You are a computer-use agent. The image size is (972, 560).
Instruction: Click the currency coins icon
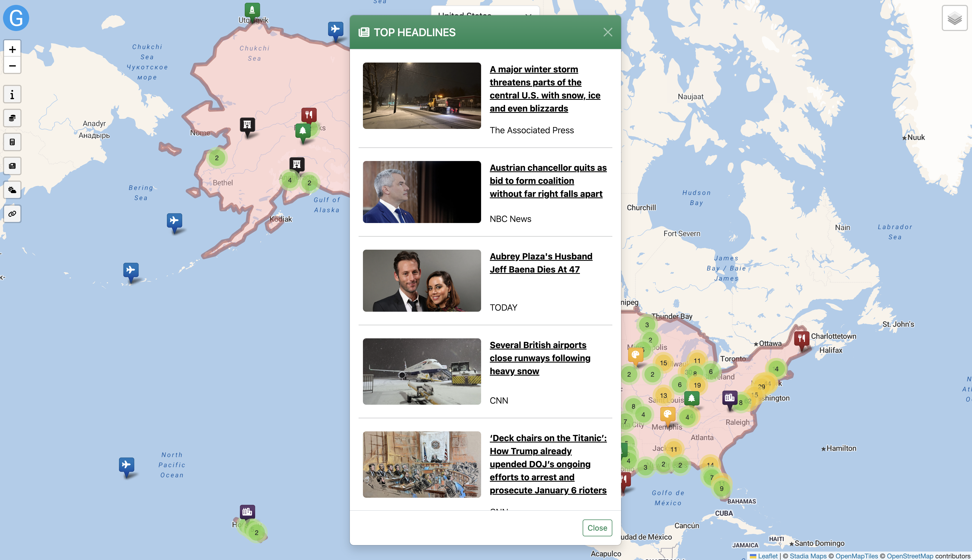point(12,119)
